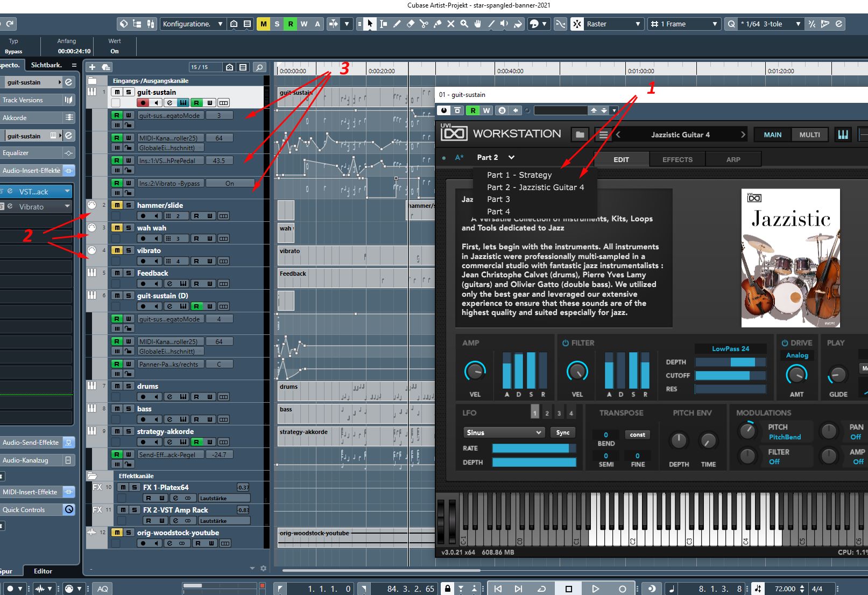Open track search magnifier icon
The image size is (868, 595).
(259, 67)
